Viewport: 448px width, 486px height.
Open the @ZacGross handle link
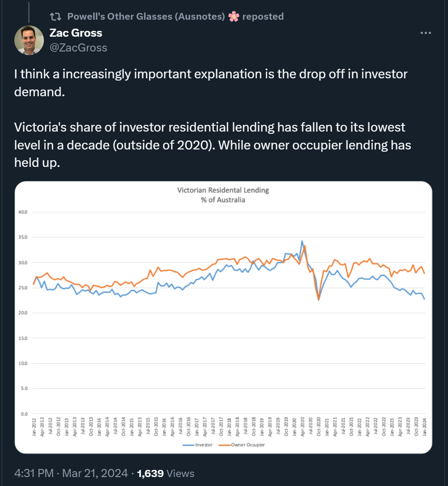pyautogui.click(x=78, y=48)
